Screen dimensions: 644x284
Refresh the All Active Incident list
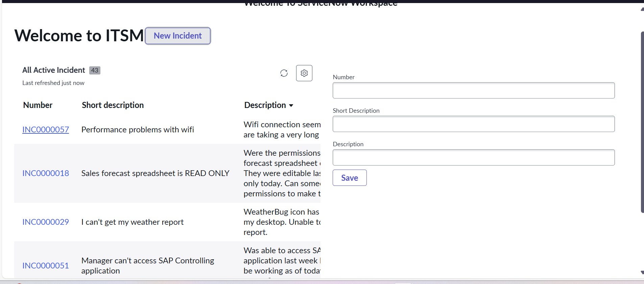pyautogui.click(x=284, y=73)
